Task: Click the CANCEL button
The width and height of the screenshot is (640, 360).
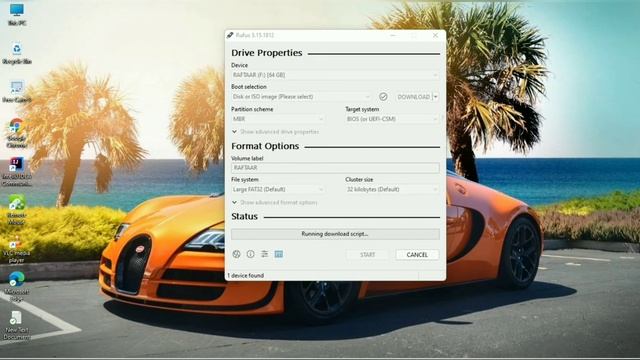Action: coord(417,255)
